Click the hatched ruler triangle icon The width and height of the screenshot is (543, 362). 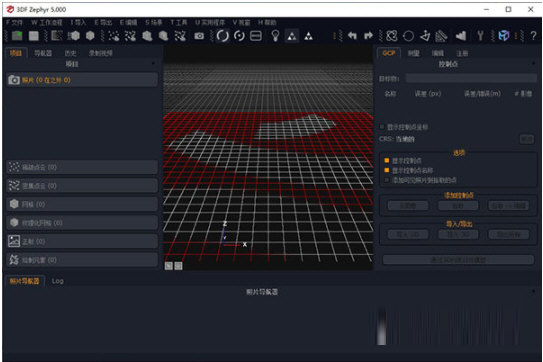click(x=442, y=36)
